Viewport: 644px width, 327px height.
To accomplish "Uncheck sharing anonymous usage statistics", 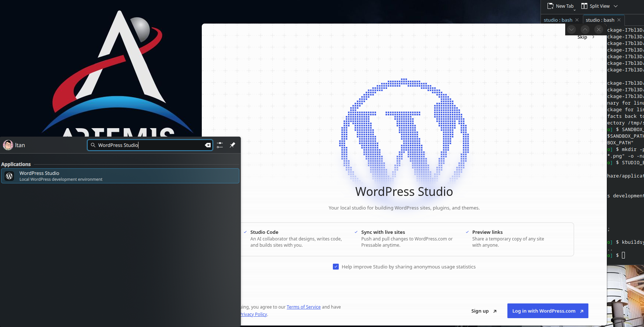I will (x=336, y=267).
